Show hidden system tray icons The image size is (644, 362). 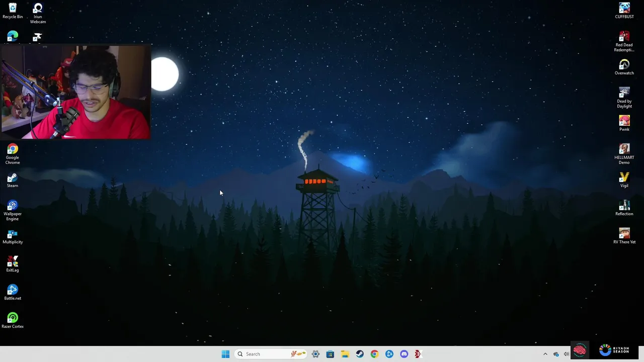pyautogui.click(x=545, y=354)
